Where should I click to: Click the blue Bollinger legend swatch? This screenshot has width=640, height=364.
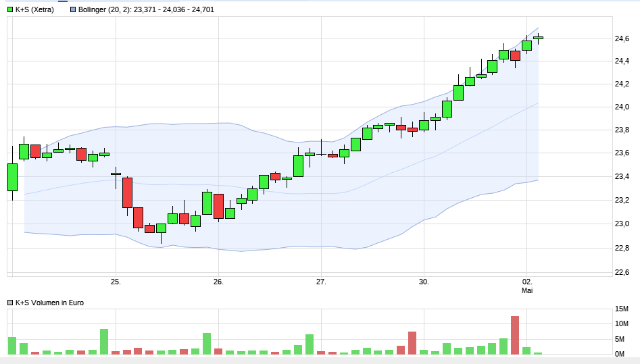pos(73,9)
